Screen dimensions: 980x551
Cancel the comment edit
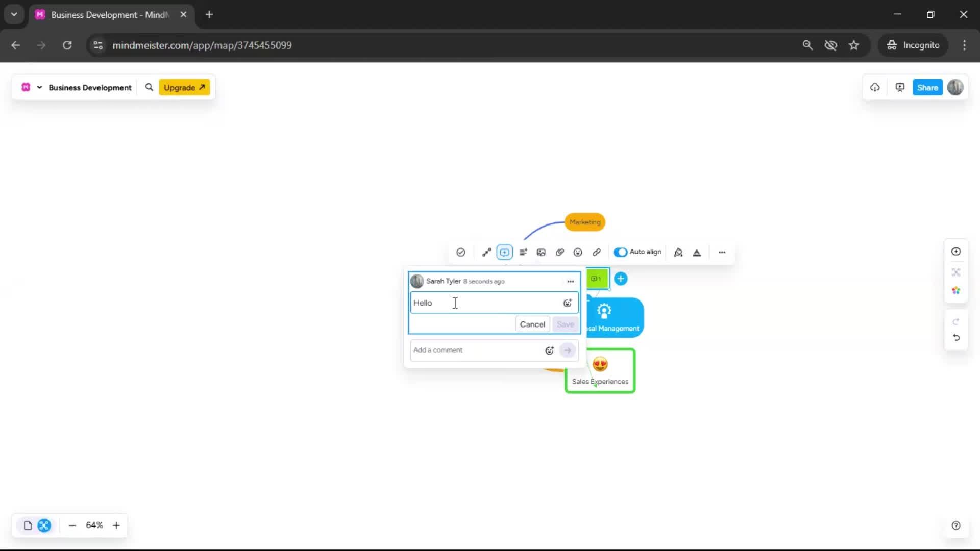click(532, 324)
